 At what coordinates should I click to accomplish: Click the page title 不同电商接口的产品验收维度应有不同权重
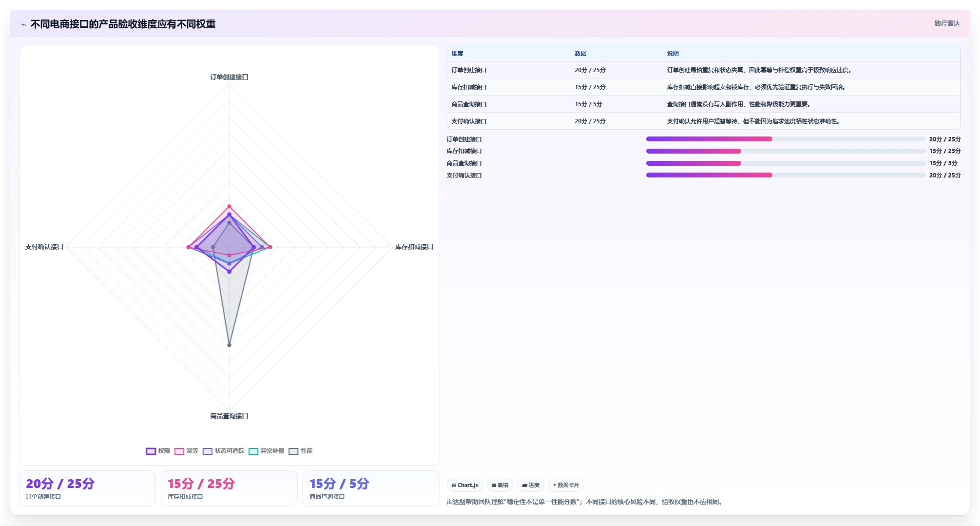coord(123,24)
